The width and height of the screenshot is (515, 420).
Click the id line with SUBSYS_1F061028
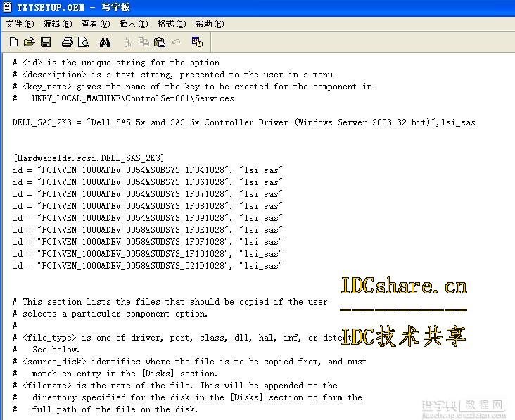[148, 182]
